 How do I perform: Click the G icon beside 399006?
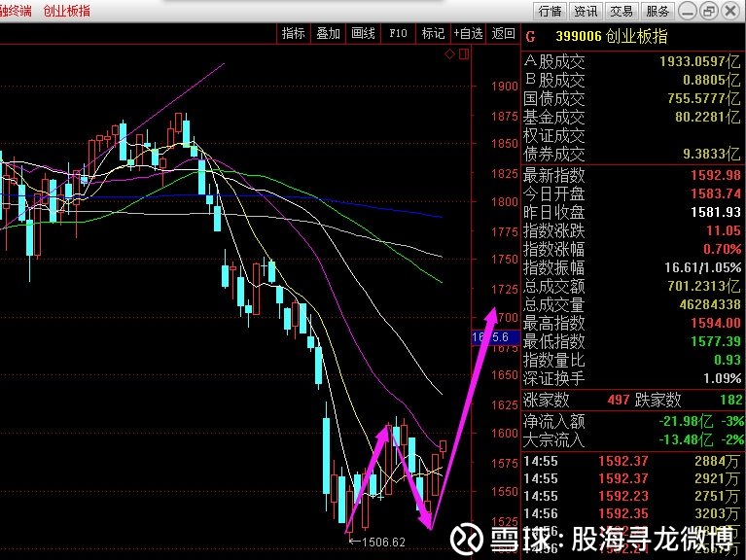[531, 37]
